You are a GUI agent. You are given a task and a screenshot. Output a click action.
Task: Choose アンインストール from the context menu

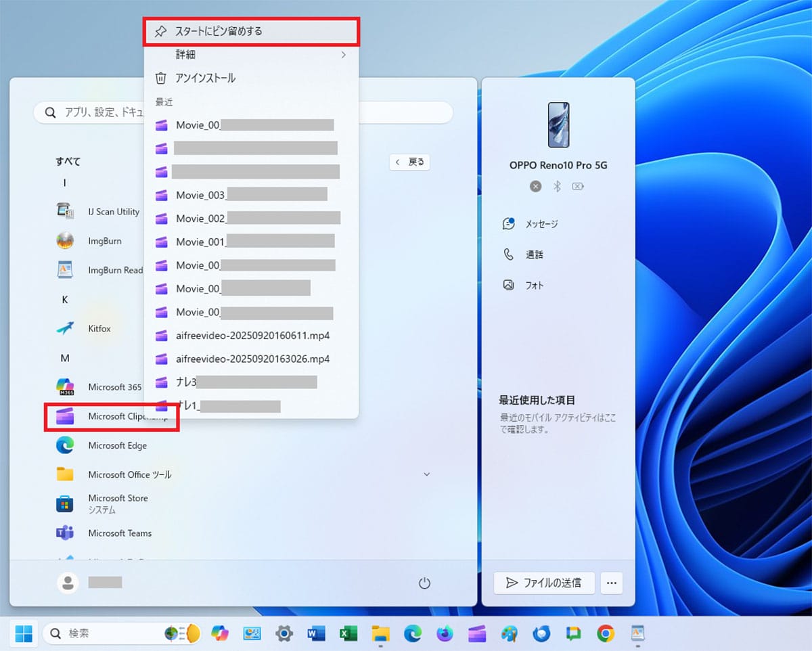tap(251, 78)
